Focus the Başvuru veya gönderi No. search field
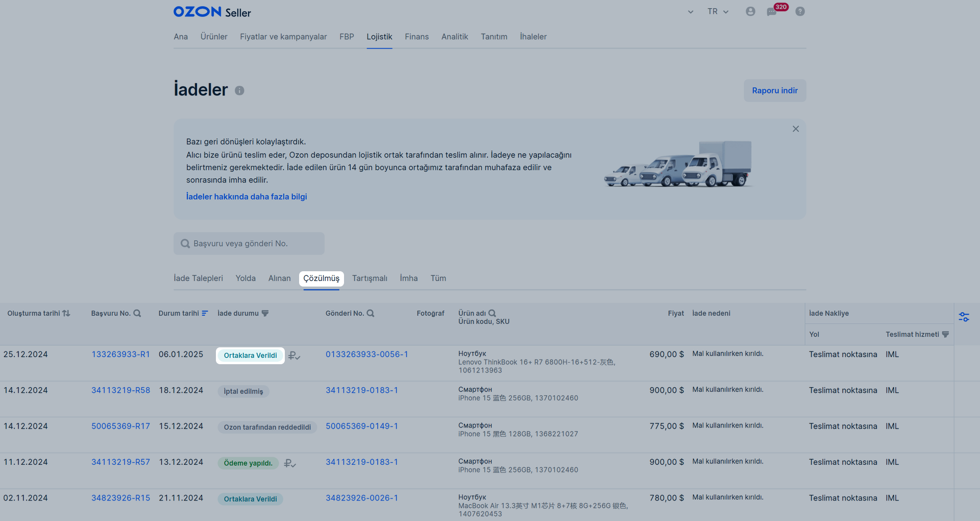Viewport: 980px width, 521px height. coord(249,244)
